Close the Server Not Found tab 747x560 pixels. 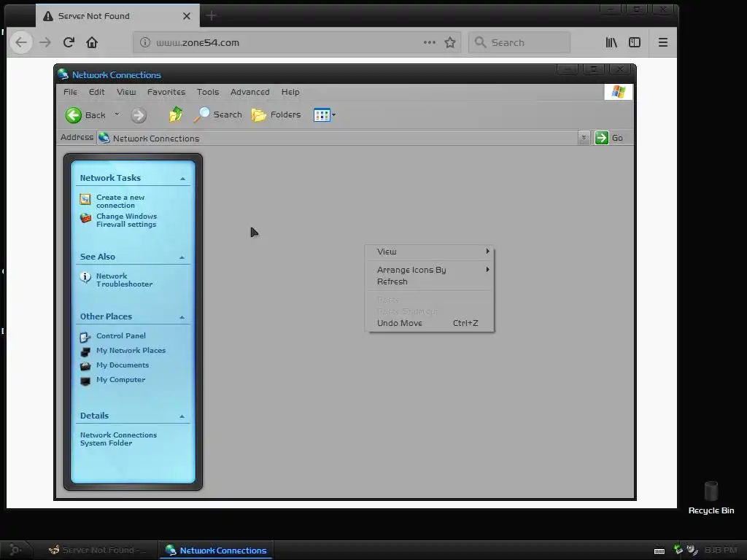point(187,16)
